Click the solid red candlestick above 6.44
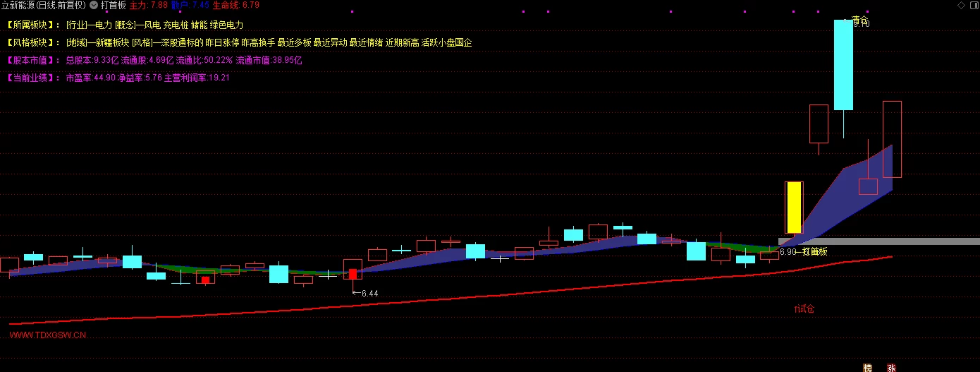Image resolution: width=980 pixels, height=372 pixels. coord(353,274)
